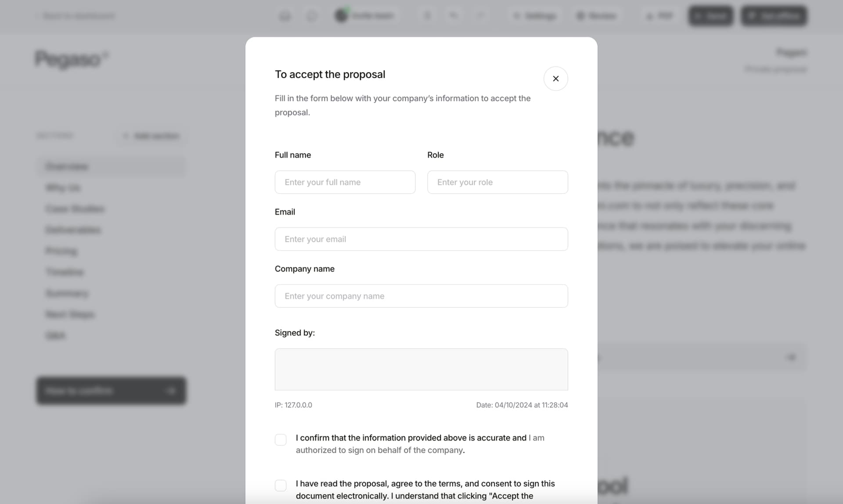Select Case Studies in sections list
Screen dimensions: 843x504
pyautogui.click(x=75, y=209)
